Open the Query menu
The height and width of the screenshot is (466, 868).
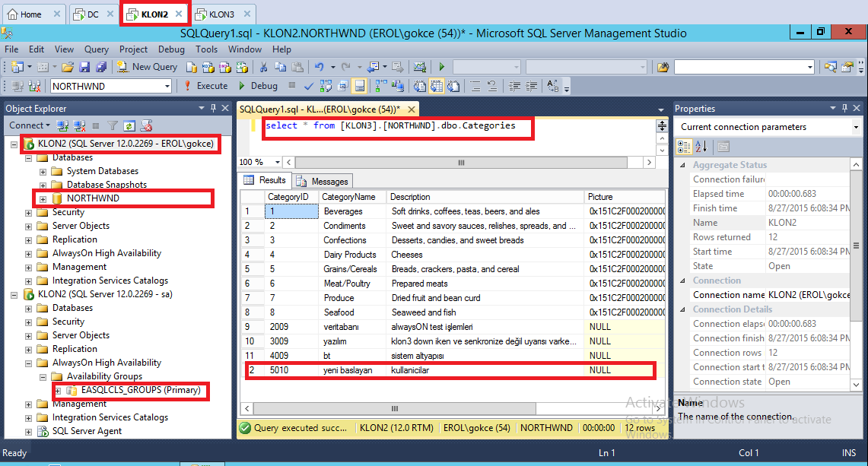pyautogui.click(x=97, y=49)
